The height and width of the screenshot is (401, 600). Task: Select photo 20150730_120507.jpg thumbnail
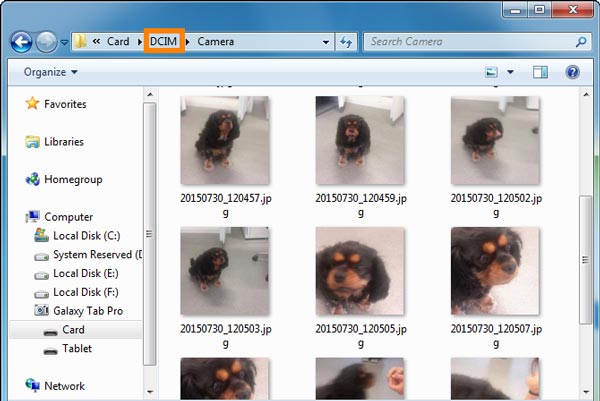tap(495, 271)
